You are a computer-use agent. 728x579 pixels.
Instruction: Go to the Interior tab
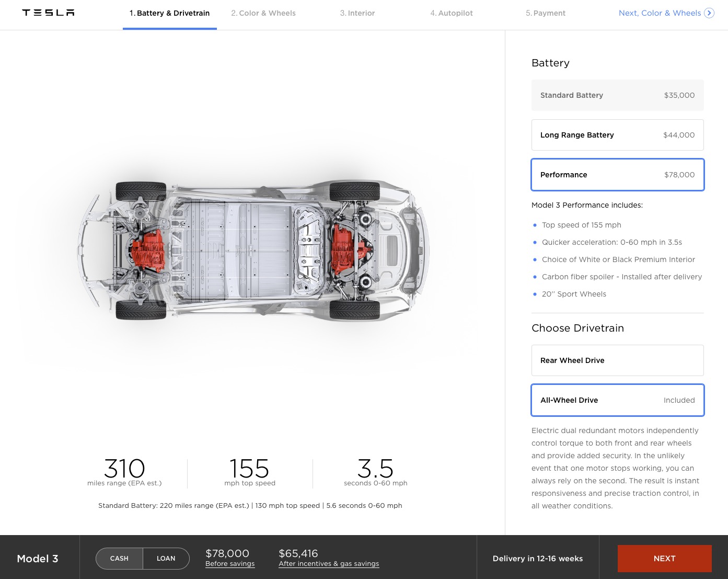357,13
